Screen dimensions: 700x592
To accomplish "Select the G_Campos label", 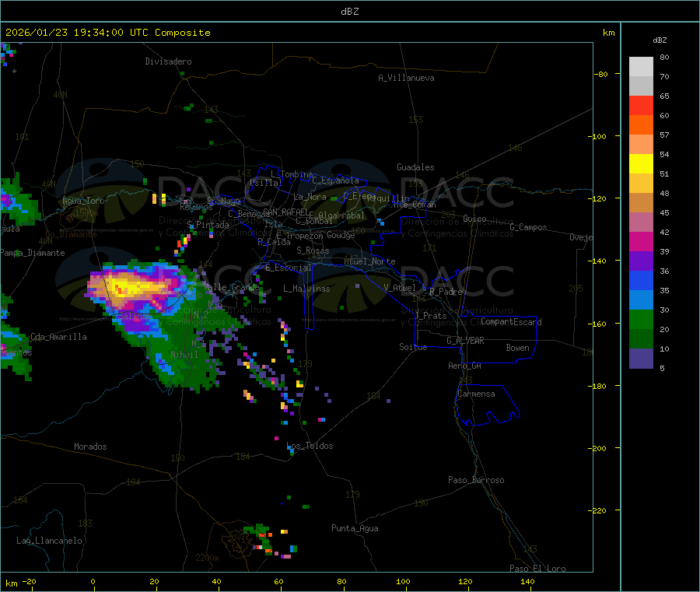I will (529, 227).
